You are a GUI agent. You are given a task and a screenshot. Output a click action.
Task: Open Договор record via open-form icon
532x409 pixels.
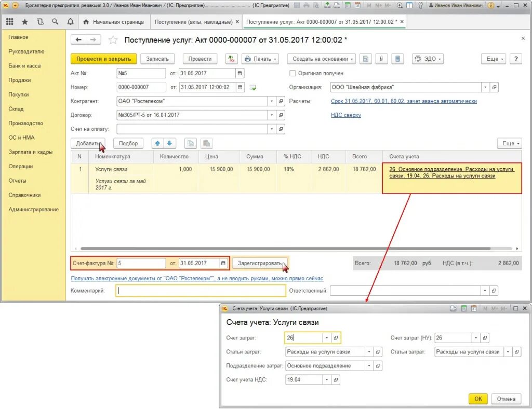click(281, 115)
